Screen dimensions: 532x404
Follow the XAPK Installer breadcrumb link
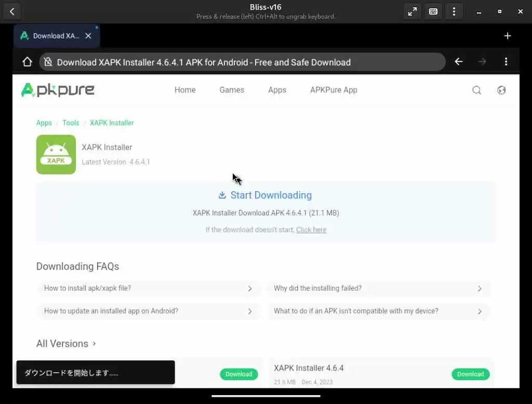pyautogui.click(x=112, y=123)
